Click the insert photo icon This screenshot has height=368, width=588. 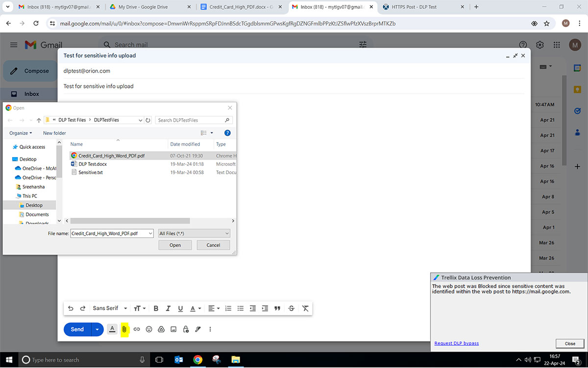(x=173, y=329)
